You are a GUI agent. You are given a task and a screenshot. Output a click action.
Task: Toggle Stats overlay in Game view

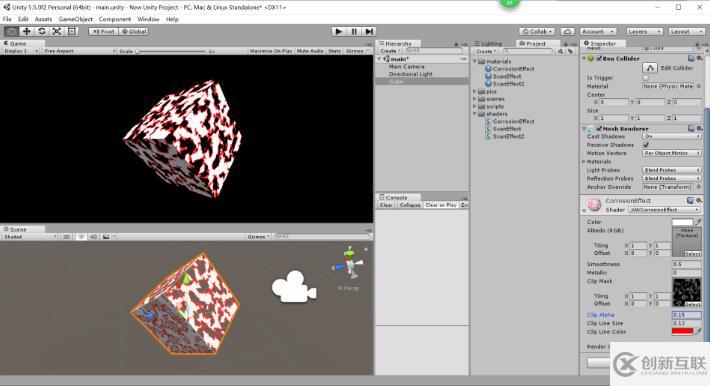335,51
